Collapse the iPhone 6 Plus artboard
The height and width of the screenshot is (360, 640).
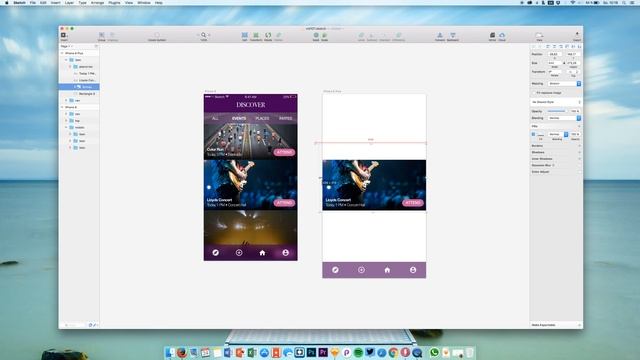62,53
